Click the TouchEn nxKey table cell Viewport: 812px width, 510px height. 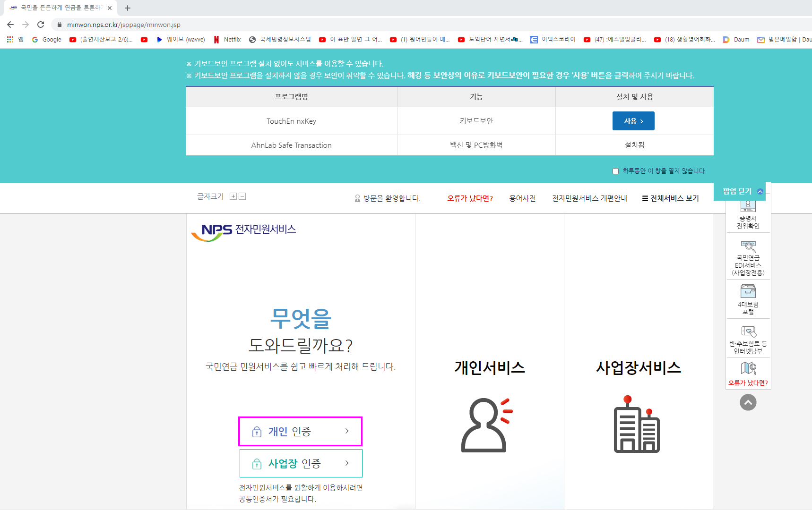[292, 121]
